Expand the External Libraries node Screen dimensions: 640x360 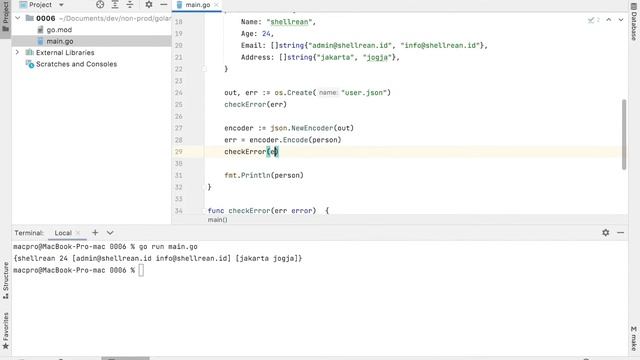18,52
